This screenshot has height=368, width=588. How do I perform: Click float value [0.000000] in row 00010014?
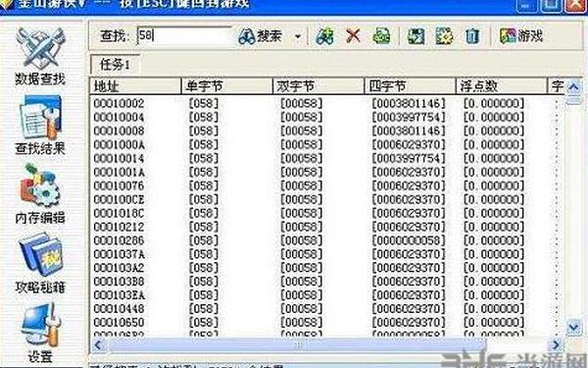point(494,158)
